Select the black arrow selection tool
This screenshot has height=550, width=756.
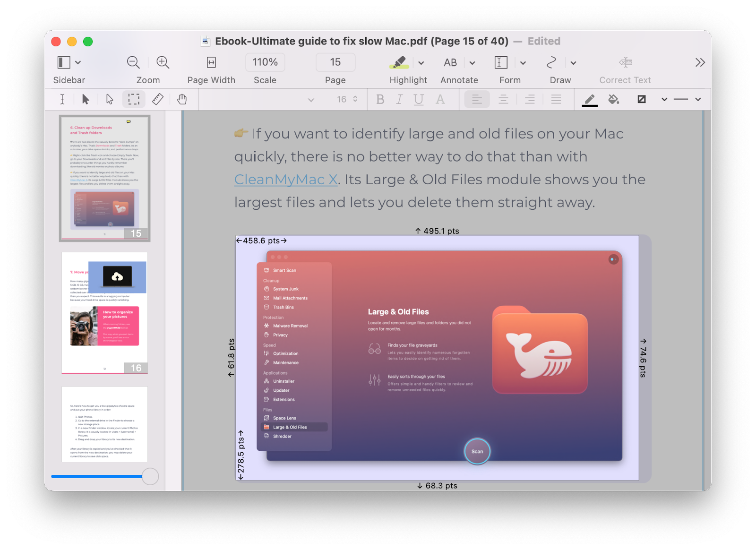click(x=86, y=99)
